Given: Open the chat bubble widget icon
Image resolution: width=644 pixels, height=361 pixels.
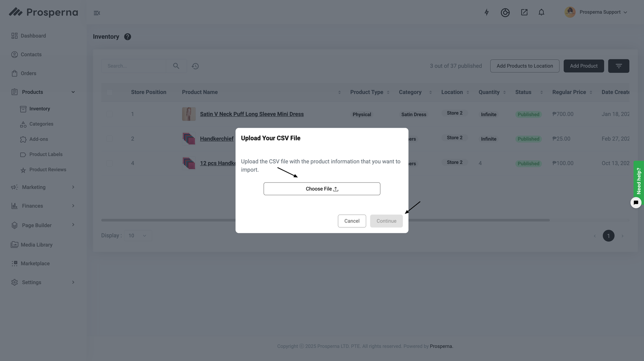Looking at the screenshot, I should [x=636, y=203].
